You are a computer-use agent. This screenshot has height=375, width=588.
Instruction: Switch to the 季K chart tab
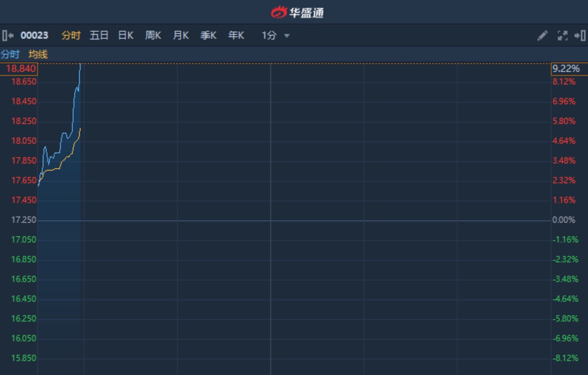tap(209, 36)
